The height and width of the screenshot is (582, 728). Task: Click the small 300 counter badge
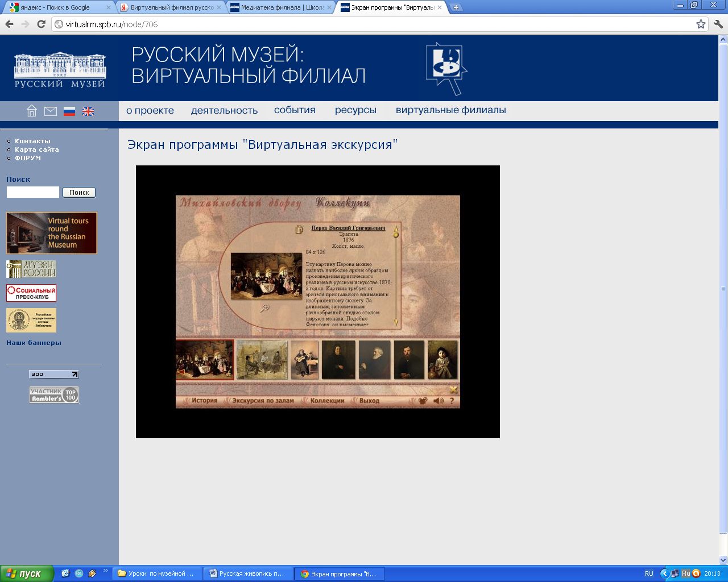pyautogui.click(x=54, y=374)
